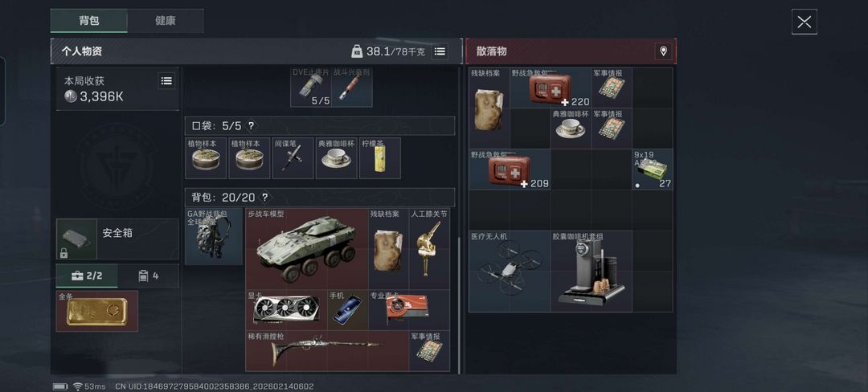The image size is (868, 392).
Task: Click the inventory panel vertical scrollbar
Action: 458,304
